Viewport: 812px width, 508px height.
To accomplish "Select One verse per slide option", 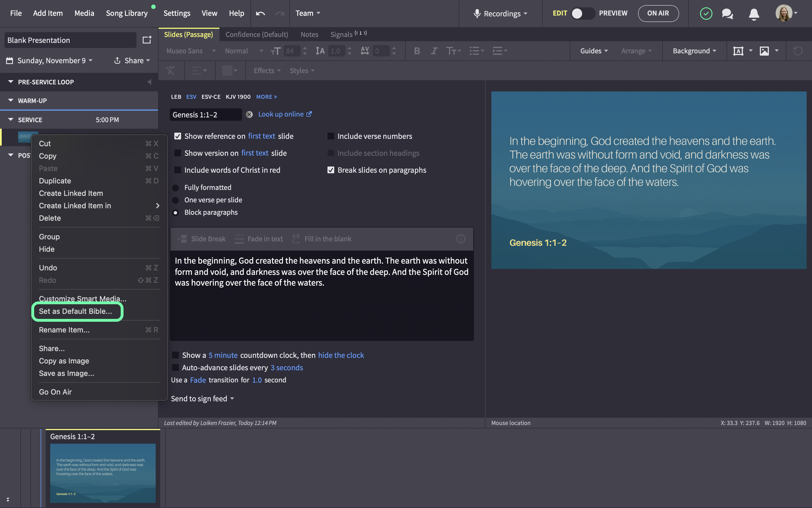I will coord(175,200).
